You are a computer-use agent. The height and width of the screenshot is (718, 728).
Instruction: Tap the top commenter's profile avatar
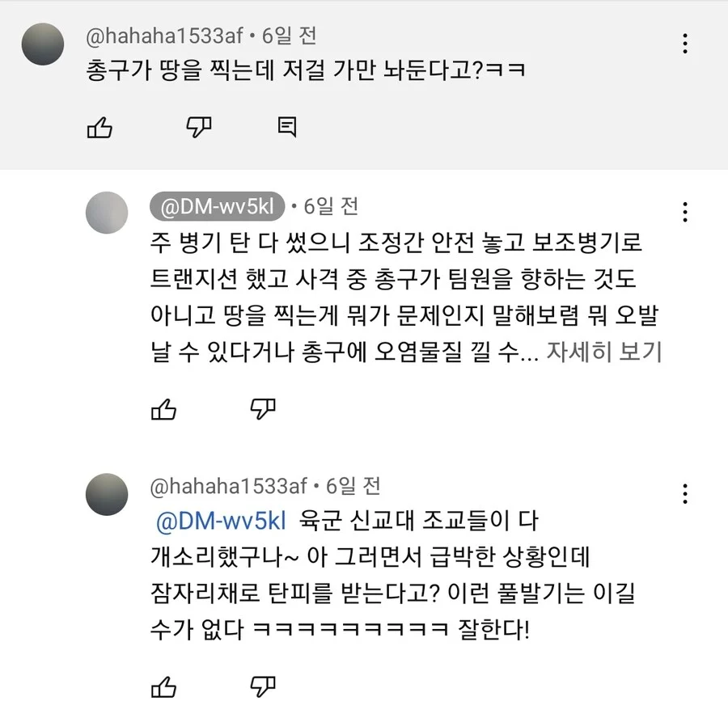(x=43, y=44)
